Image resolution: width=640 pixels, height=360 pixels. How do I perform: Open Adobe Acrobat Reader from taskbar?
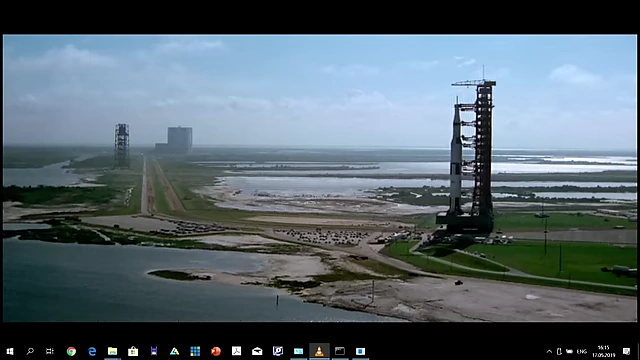point(236,351)
